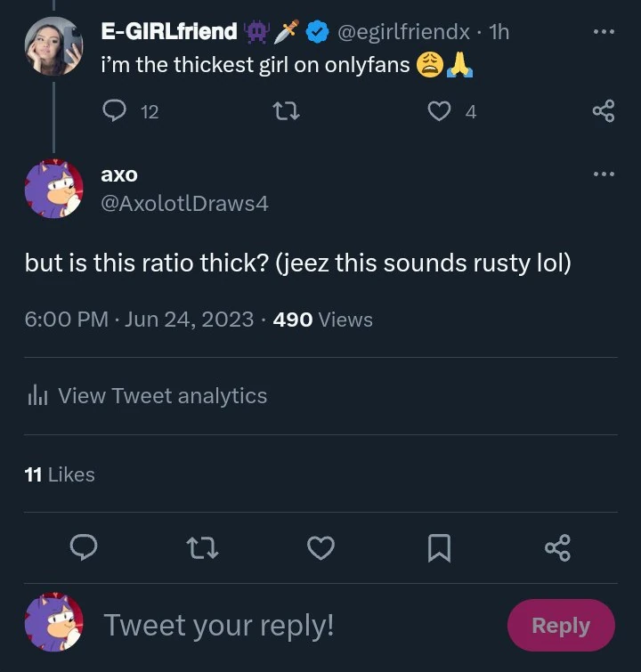The image size is (641, 672).
Task: Click the reply icon under axo's tweet
Action: pos(84,548)
